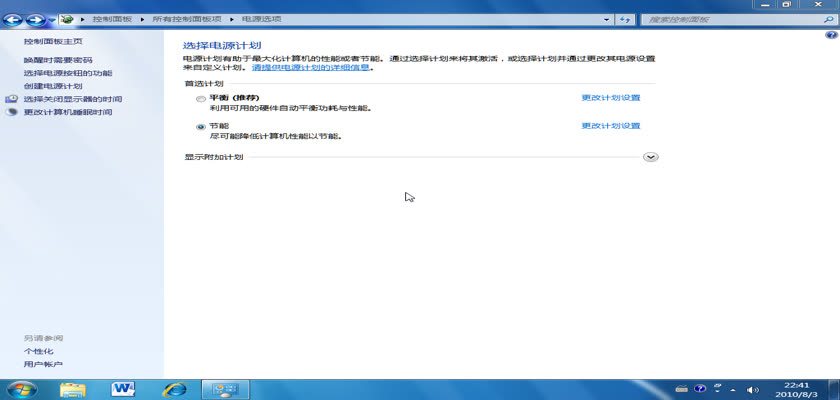This screenshot has width=840, height=400.
Task: Open 更改计划设置 for the 平衡 plan
Action: pyautogui.click(x=610, y=98)
